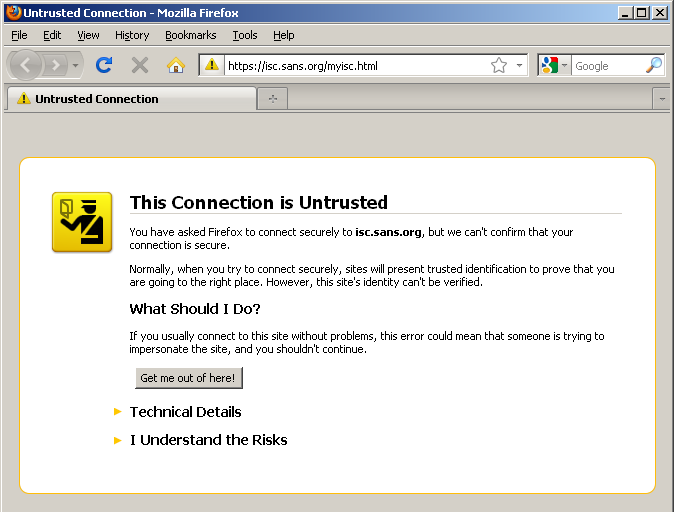Expand the Technical Details section
This screenshot has height=512, width=674.
(185, 412)
